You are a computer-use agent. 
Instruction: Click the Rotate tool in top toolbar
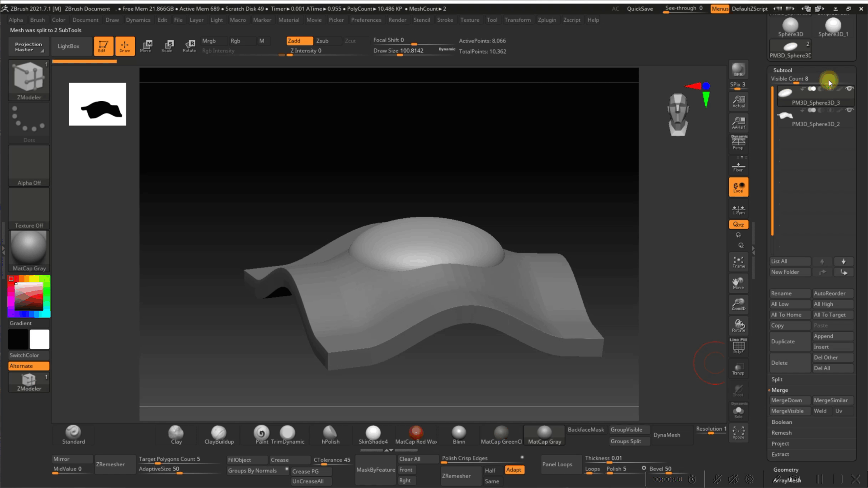click(x=189, y=46)
